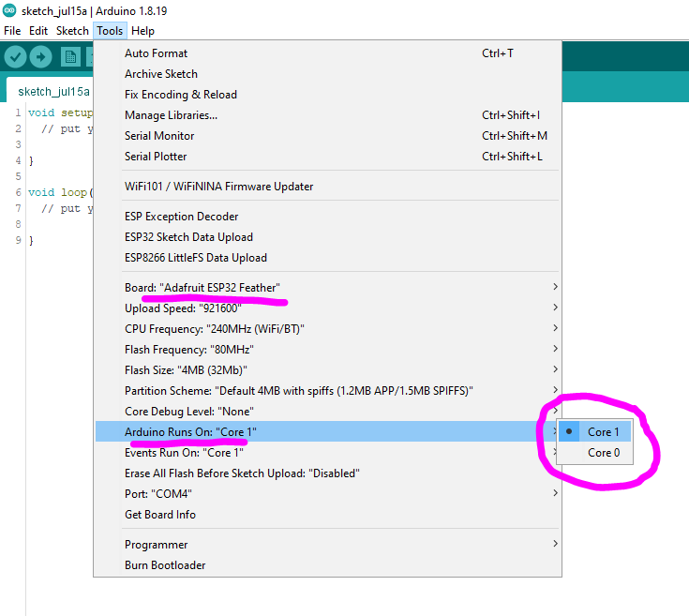Image resolution: width=689 pixels, height=616 pixels.
Task: Open the Serial Monitor
Action: pyautogui.click(x=328, y=136)
